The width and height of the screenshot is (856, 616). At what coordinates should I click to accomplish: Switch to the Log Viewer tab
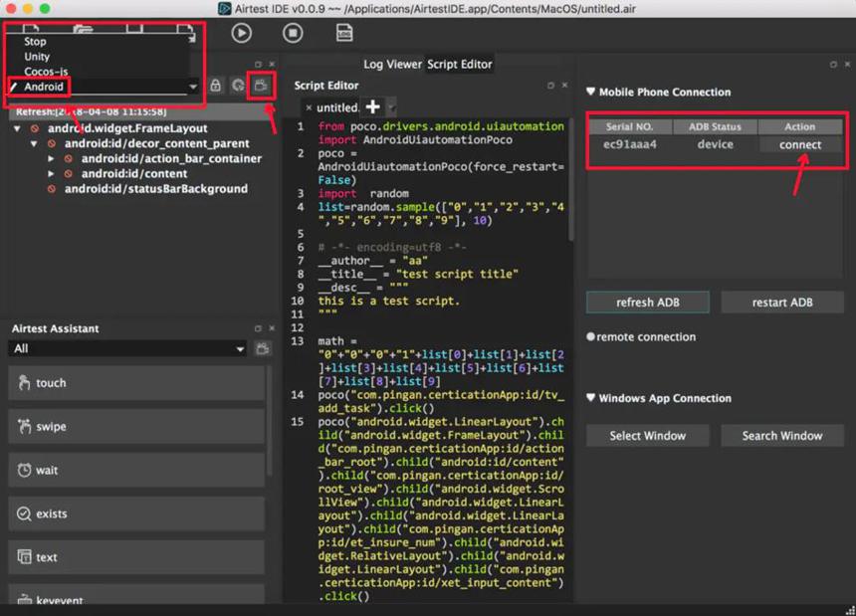(392, 65)
